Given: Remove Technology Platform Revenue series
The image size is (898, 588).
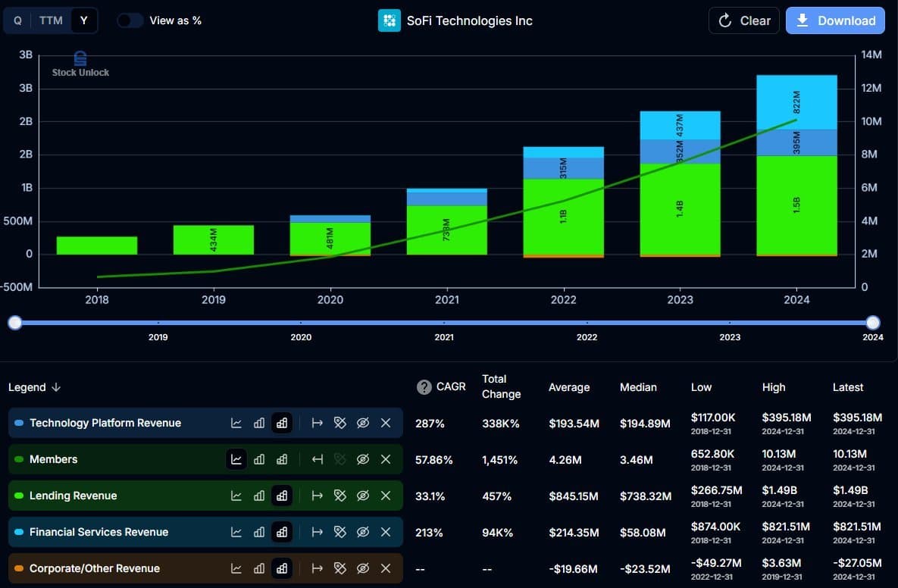Looking at the screenshot, I should (x=386, y=423).
